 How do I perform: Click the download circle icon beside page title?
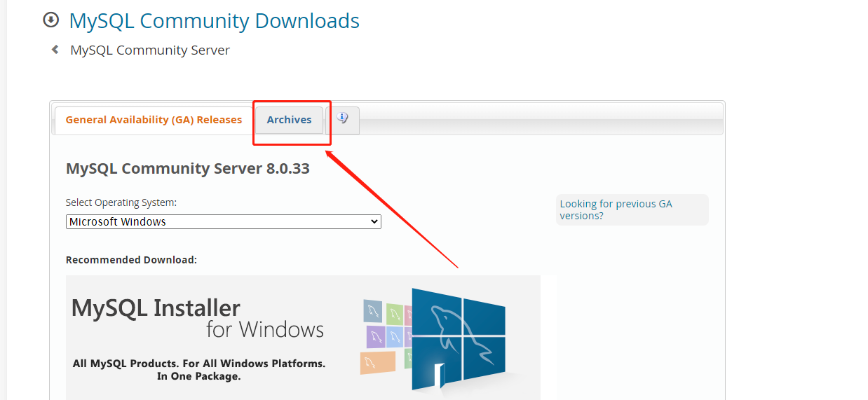[51, 20]
